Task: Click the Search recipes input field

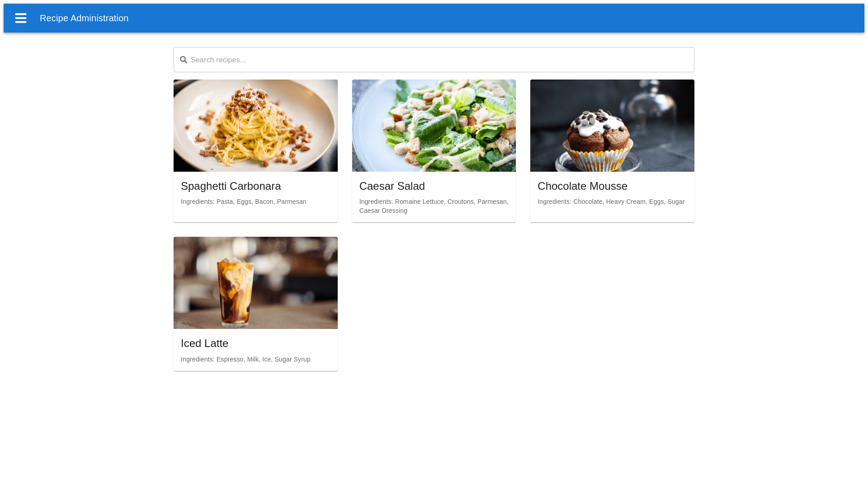Action: click(434, 60)
